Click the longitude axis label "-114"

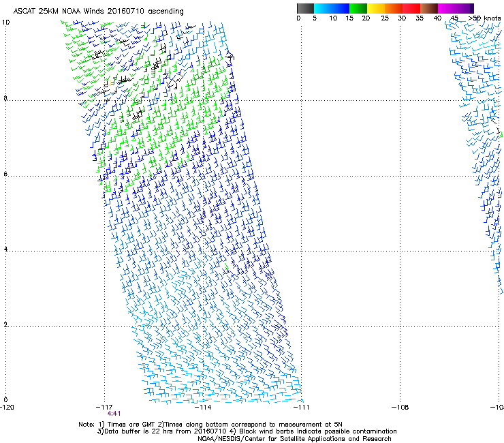203,408
